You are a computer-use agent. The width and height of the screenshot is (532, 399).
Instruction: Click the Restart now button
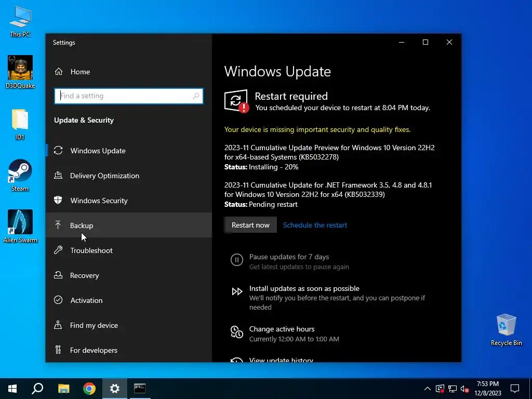pyautogui.click(x=250, y=225)
